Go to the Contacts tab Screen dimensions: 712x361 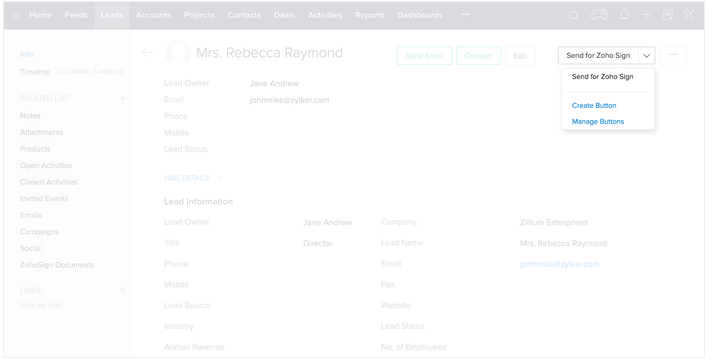coord(244,15)
